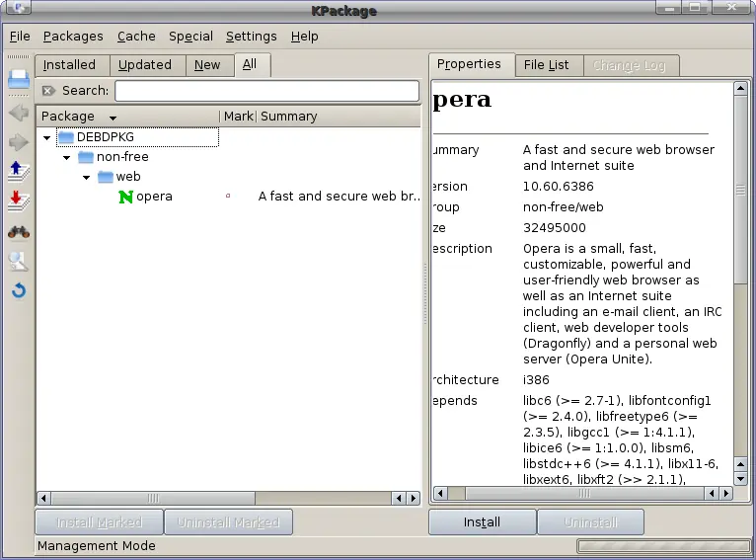The image size is (756, 560).
Task: Click the opera summary text in list
Action: (x=339, y=197)
